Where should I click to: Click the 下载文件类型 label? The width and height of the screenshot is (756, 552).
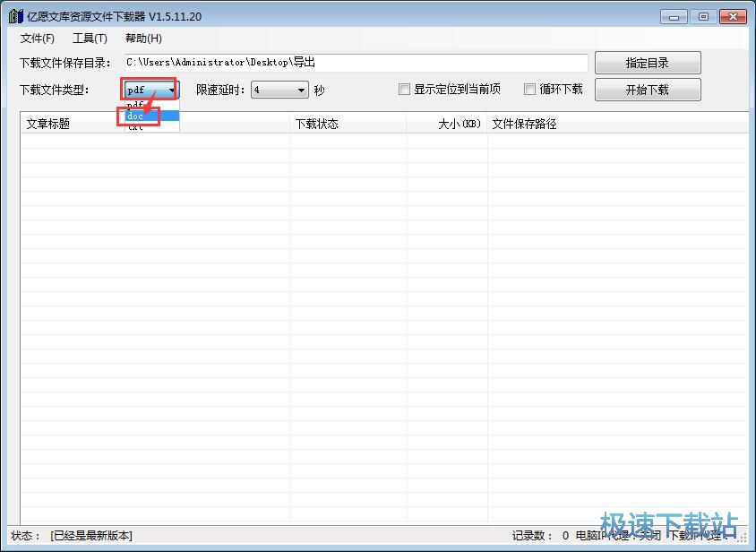tap(55, 90)
